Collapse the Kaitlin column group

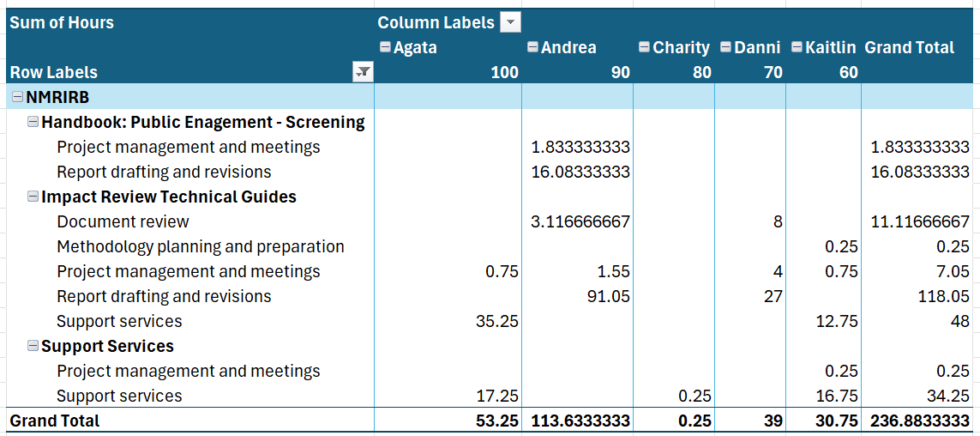797,47
